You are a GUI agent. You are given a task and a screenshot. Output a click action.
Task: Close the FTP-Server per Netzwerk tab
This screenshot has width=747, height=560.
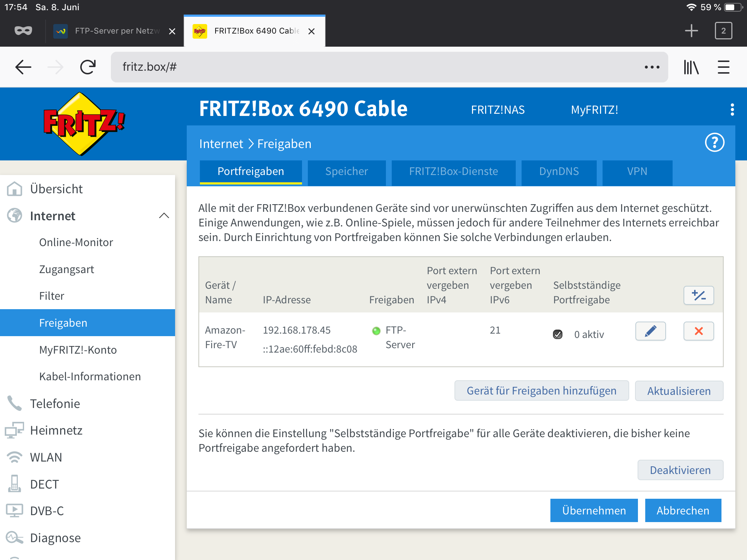coord(172,31)
